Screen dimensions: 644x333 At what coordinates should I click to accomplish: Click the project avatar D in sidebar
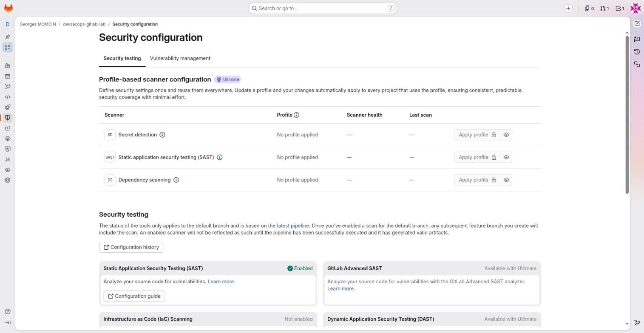(x=8, y=24)
